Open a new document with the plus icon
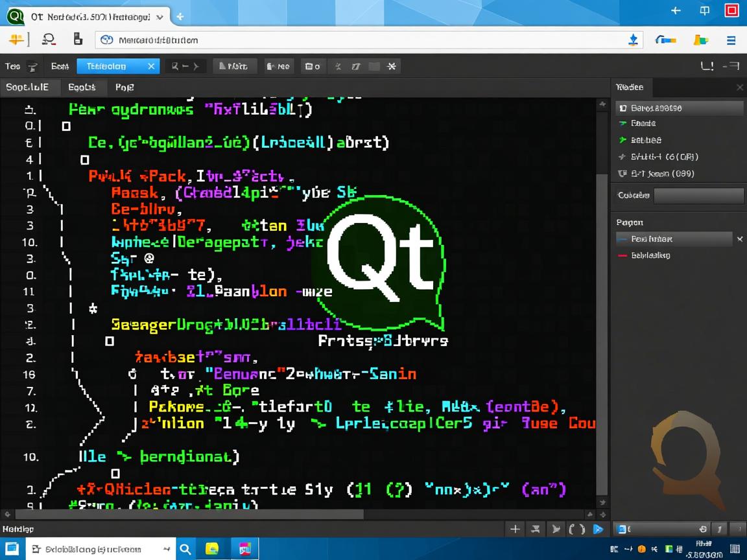Screen dimensions: 747x560 click(516, 529)
